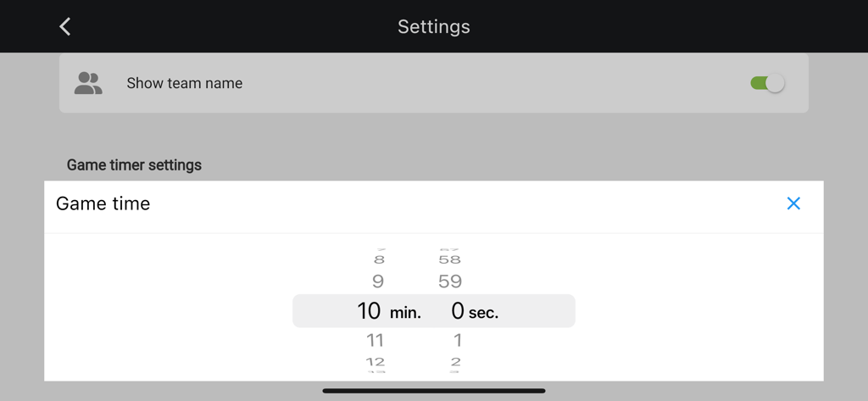This screenshot has width=868, height=401.
Task: Tap the back arrow in header
Action: click(x=65, y=26)
